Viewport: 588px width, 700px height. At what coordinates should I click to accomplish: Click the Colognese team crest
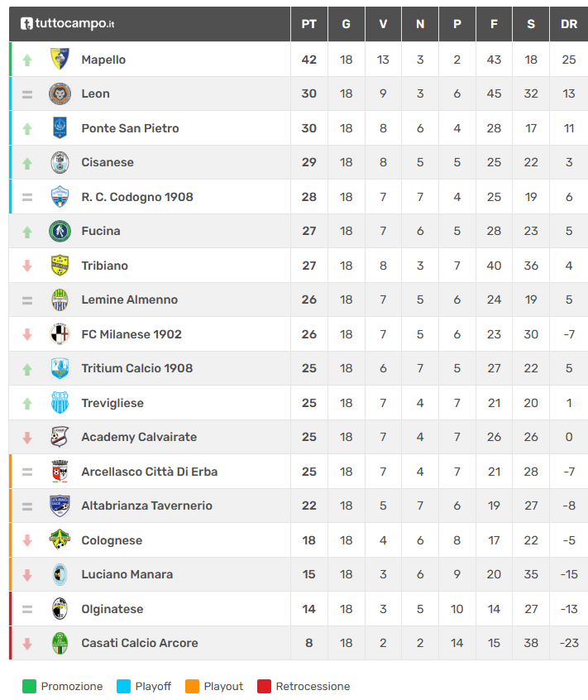pos(60,540)
